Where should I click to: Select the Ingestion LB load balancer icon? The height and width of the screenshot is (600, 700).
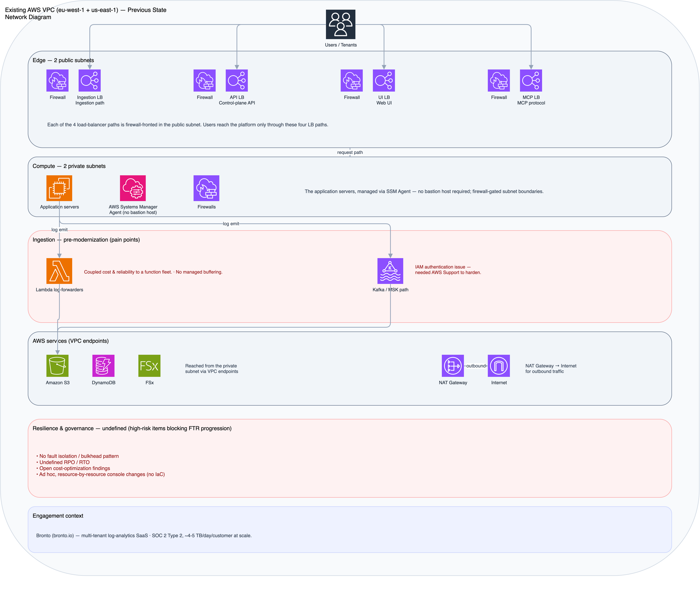(89, 81)
